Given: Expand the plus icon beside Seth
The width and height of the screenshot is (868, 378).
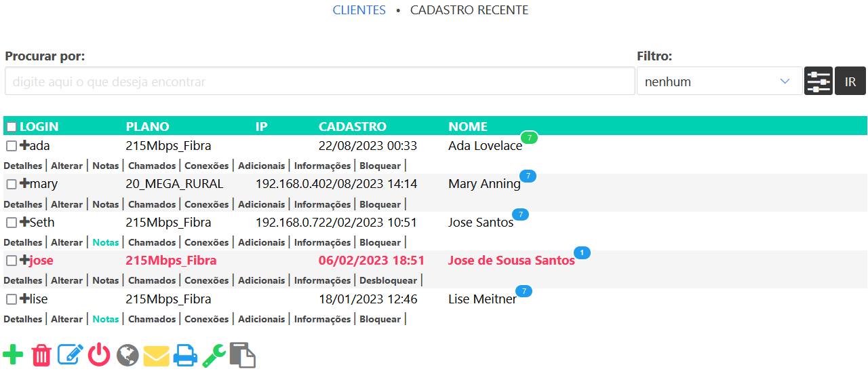Looking at the screenshot, I should pos(24,222).
